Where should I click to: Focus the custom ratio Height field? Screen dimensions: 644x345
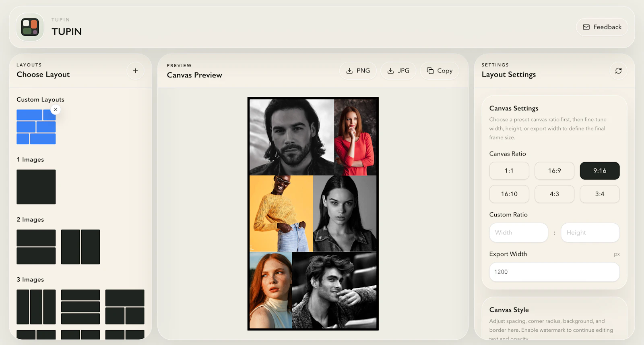tap(590, 233)
